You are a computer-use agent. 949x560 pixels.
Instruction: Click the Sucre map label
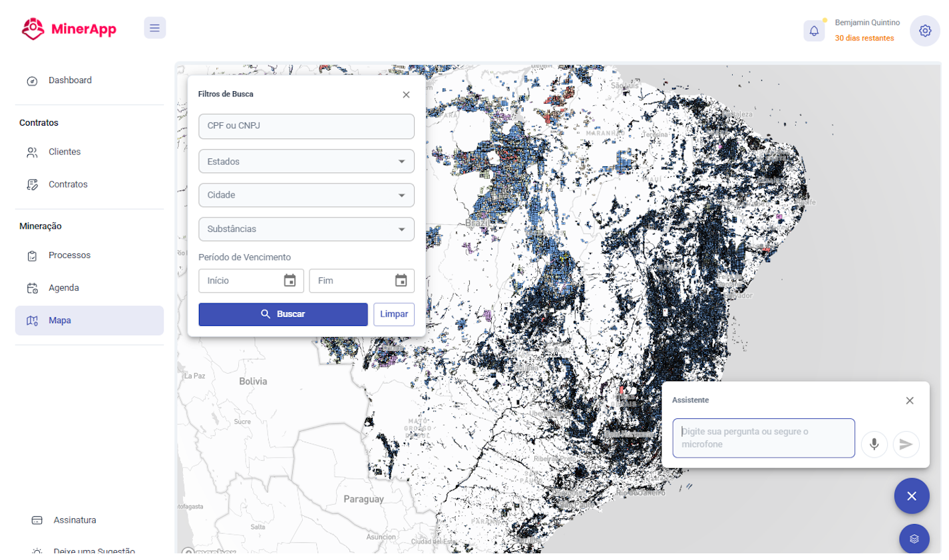(243, 422)
